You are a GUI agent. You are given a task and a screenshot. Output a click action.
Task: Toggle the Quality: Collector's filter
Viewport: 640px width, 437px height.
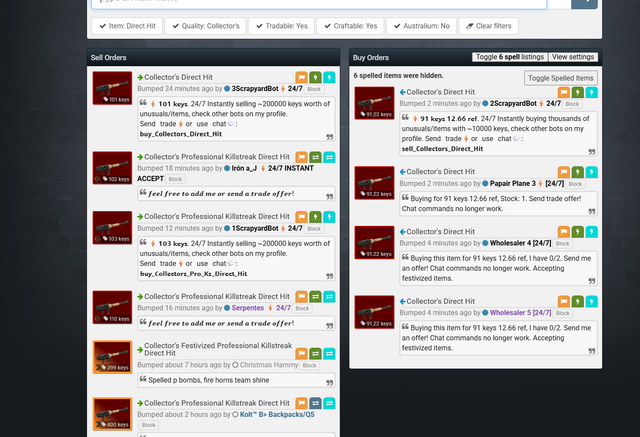coord(205,26)
